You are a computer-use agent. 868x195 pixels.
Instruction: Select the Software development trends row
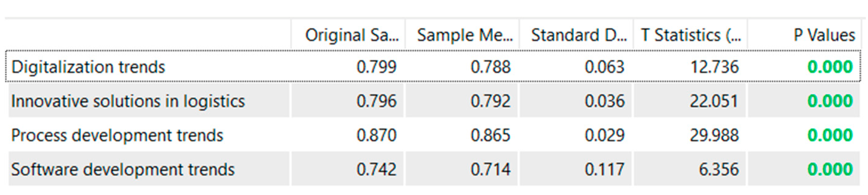[x=123, y=170]
